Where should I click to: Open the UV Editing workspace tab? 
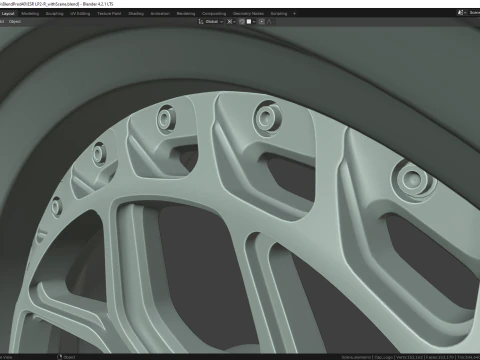click(80, 14)
